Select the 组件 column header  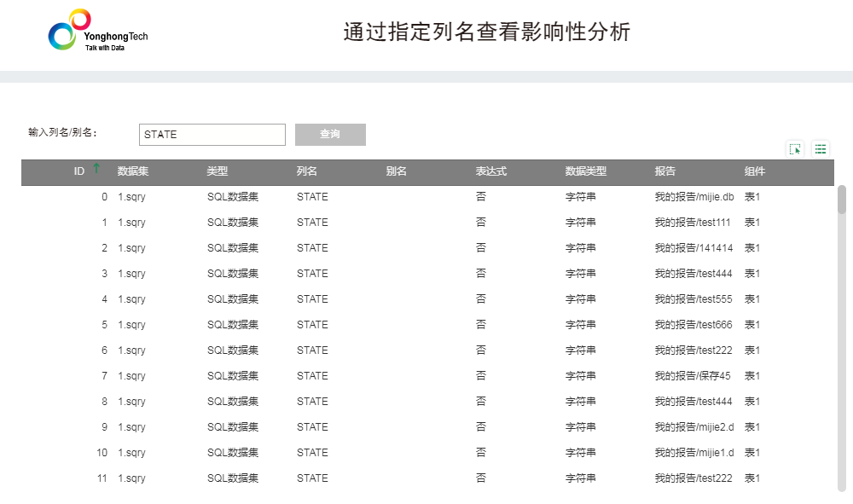pyautogui.click(x=755, y=171)
